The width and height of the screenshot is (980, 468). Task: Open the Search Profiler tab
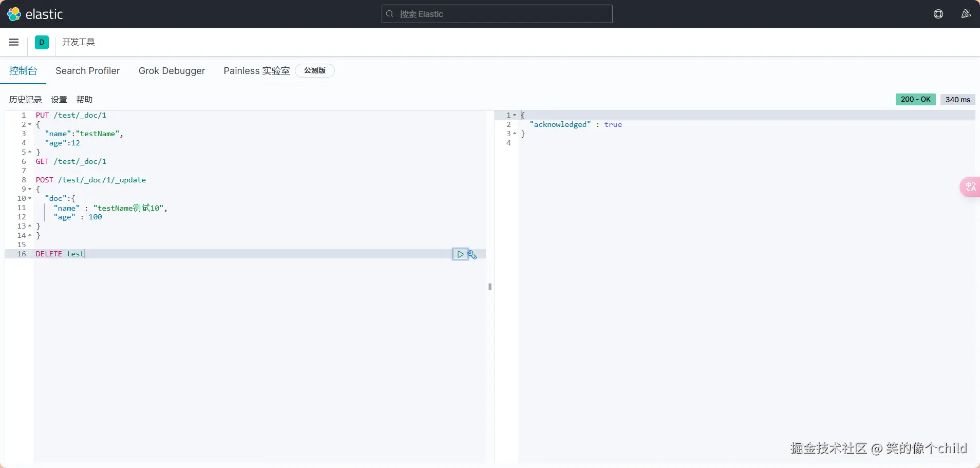pos(88,70)
